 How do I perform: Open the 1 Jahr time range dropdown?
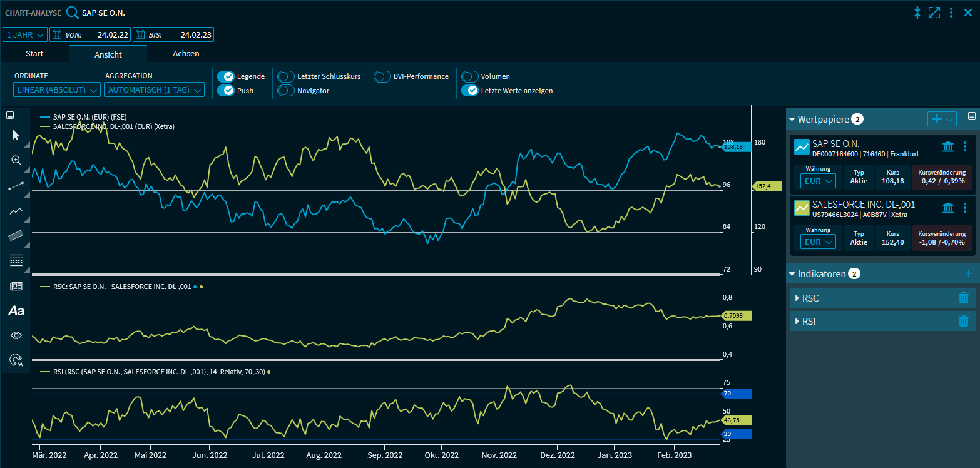coord(25,34)
